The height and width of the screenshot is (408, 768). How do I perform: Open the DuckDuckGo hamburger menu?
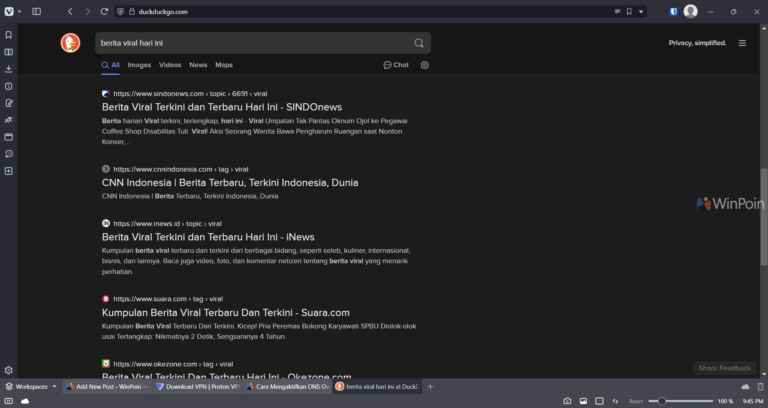pyautogui.click(x=743, y=43)
